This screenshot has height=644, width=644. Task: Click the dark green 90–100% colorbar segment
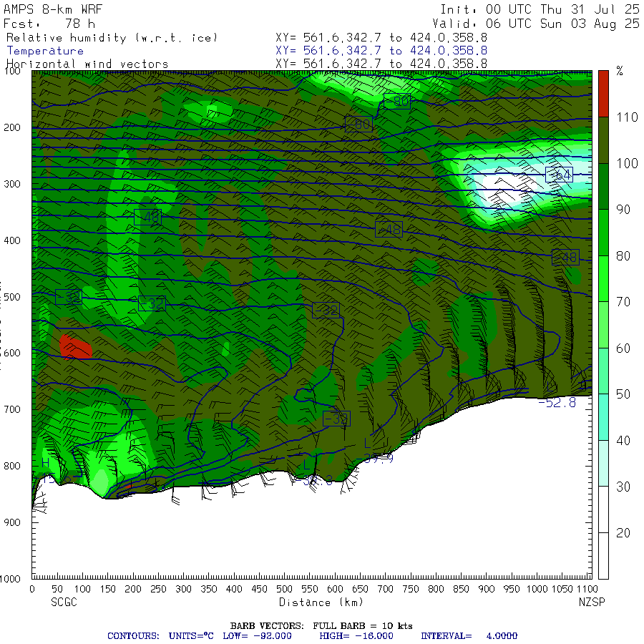pyautogui.click(x=603, y=187)
